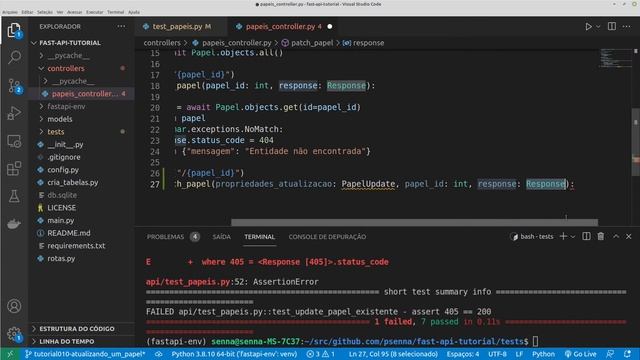Open the Search view icon

(x=14, y=58)
